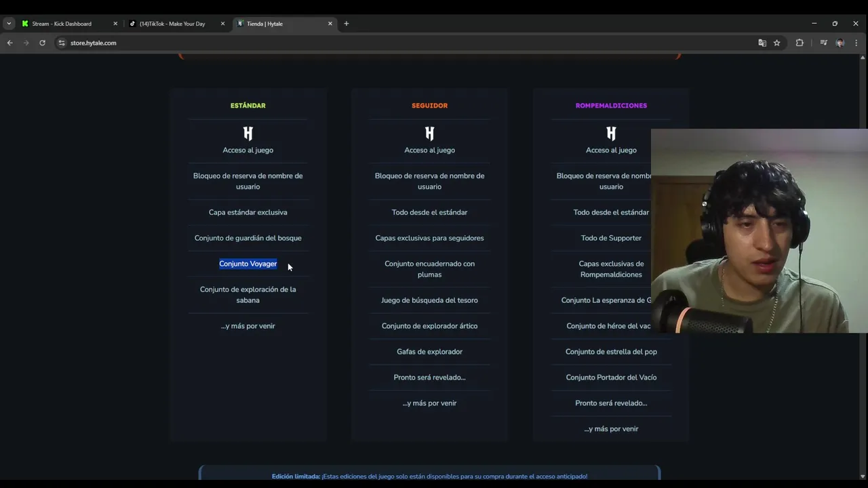Image resolution: width=868 pixels, height=488 pixels.
Task: Close the Kick Dashboard tab
Action: coord(115,24)
